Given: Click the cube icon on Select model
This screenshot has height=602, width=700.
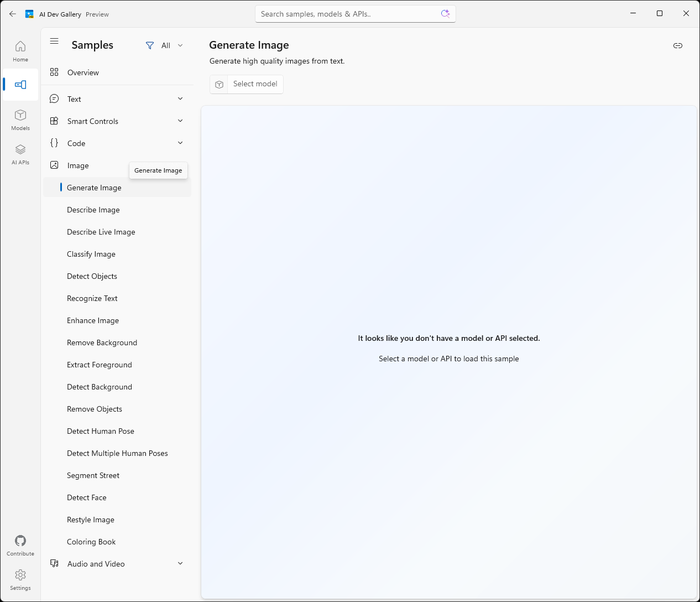Looking at the screenshot, I should [220, 84].
